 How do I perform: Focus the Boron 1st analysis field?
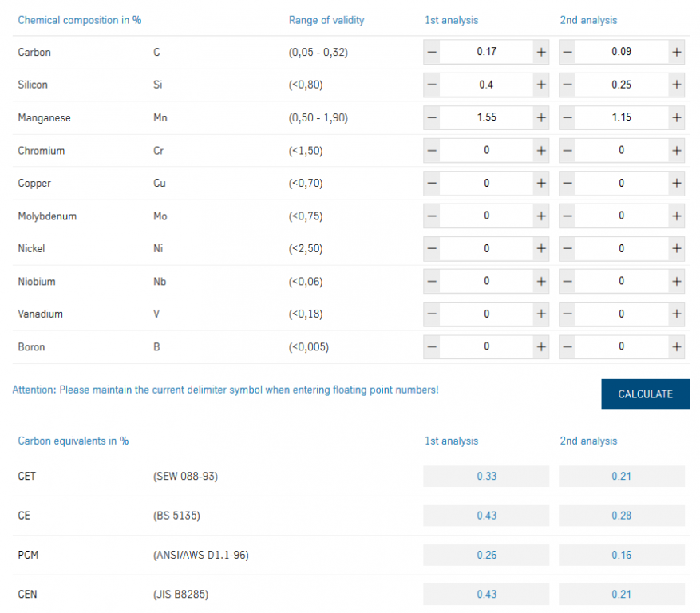coord(486,346)
